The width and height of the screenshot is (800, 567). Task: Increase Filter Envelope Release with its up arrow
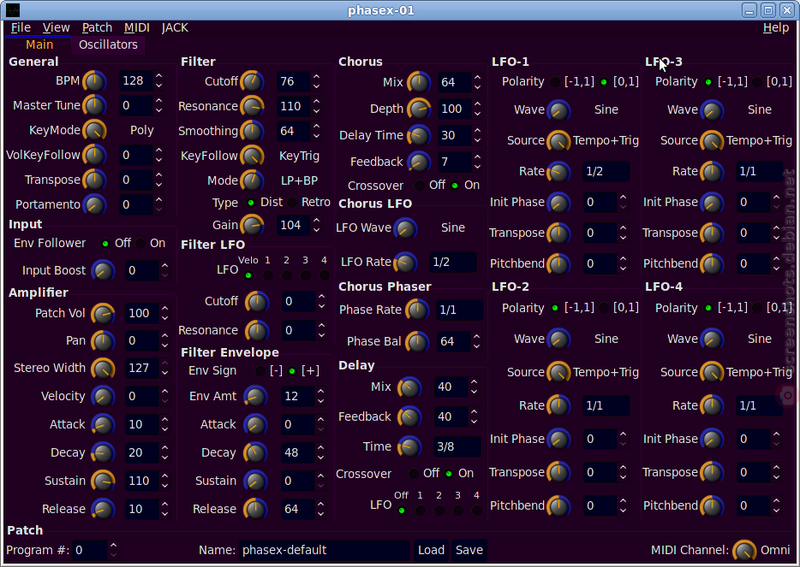[320, 504]
